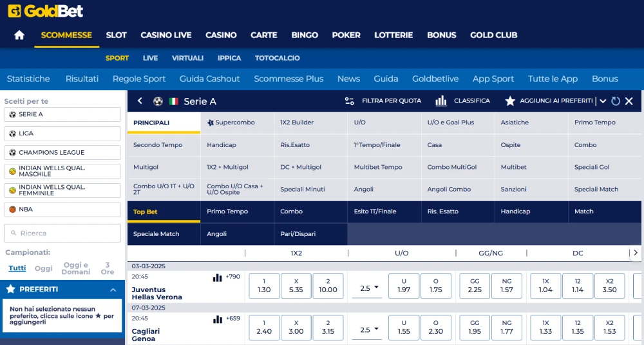
Task: Expand the dropdown next to Aggiungi ai preferiti
Action: (603, 101)
